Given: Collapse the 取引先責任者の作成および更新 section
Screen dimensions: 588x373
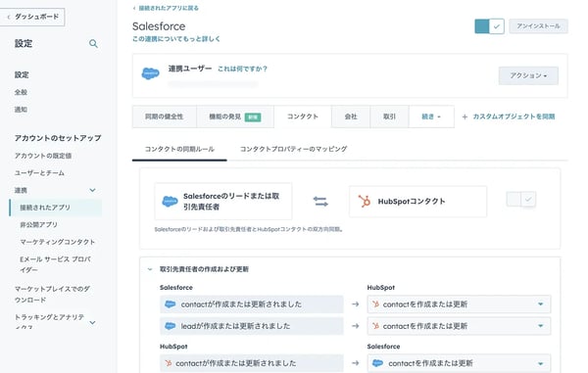Looking at the screenshot, I should pos(150,269).
